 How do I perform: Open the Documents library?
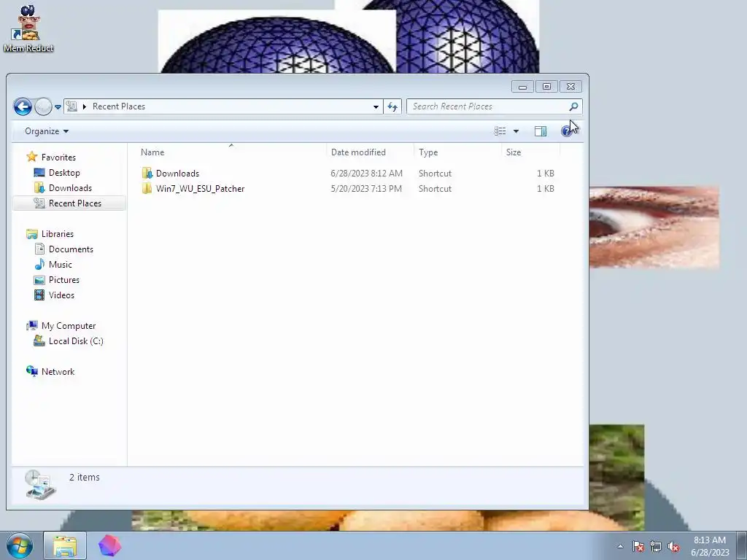tap(71, 249)
